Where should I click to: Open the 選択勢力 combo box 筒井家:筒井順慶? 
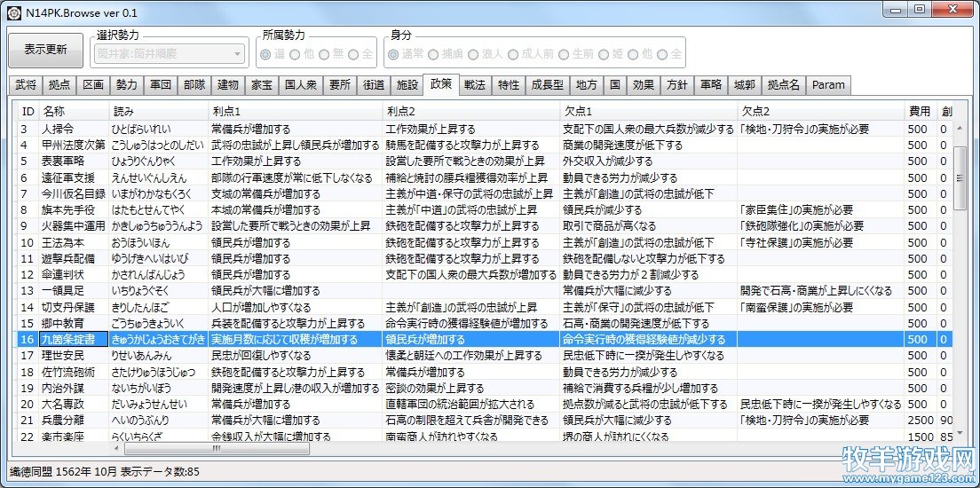(170, 54)
